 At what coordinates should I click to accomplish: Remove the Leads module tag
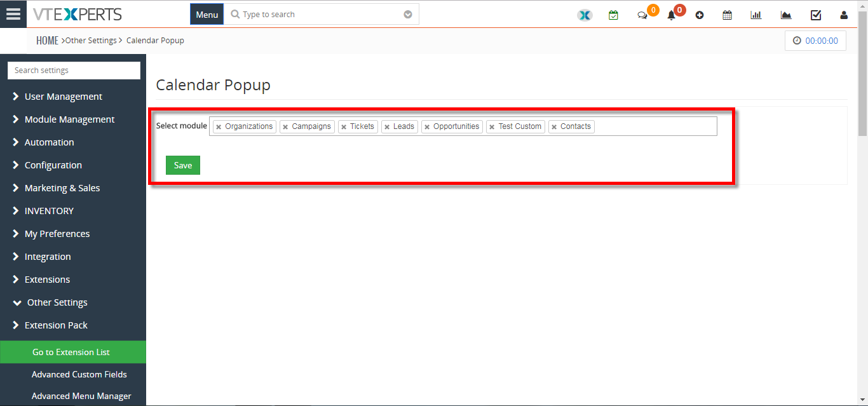pos(387,127)
